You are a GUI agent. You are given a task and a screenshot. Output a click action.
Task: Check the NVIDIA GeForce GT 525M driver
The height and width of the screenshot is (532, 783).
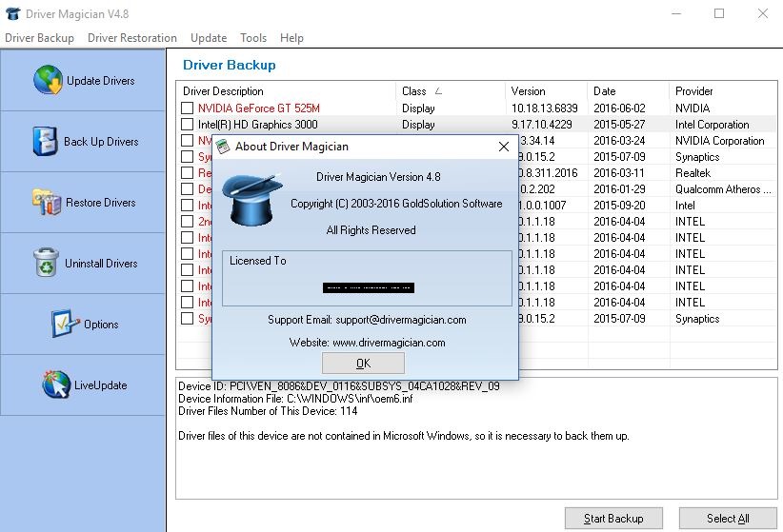point(188,108)
